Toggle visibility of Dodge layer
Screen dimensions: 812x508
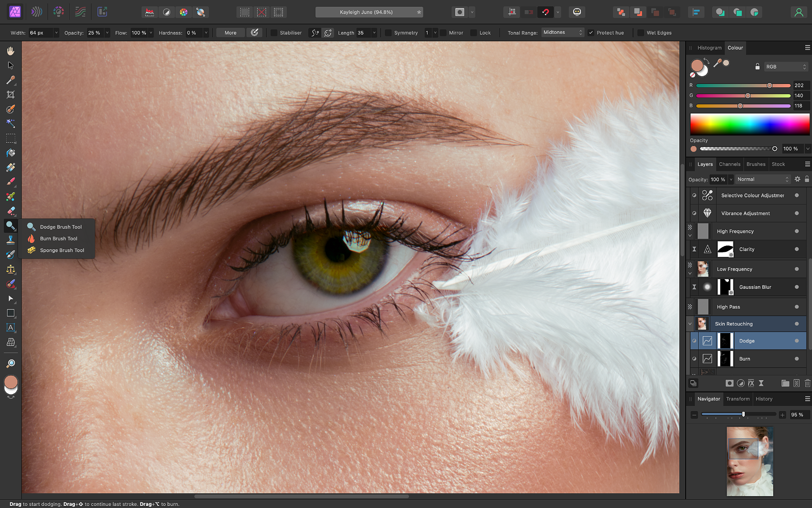tap(694, 341)
